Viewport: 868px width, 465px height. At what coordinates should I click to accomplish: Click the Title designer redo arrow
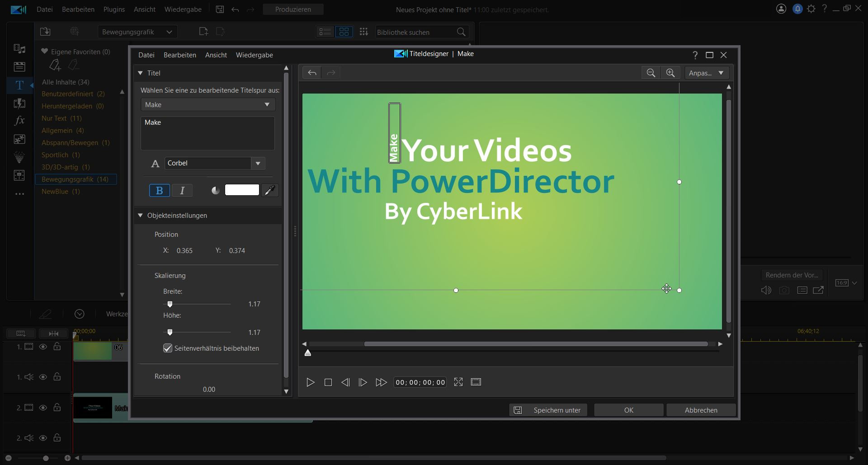[331, 73]
